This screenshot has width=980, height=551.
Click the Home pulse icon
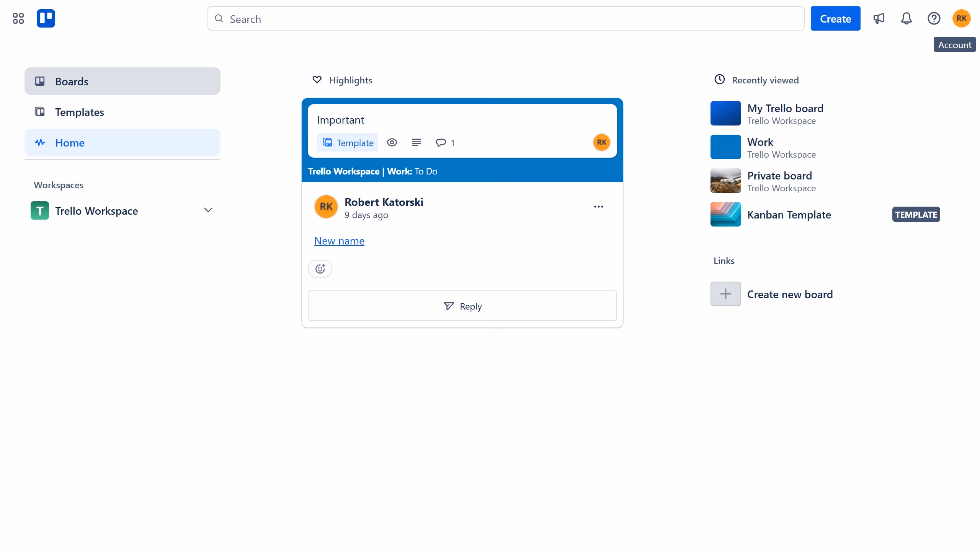[x=40, y=142]
